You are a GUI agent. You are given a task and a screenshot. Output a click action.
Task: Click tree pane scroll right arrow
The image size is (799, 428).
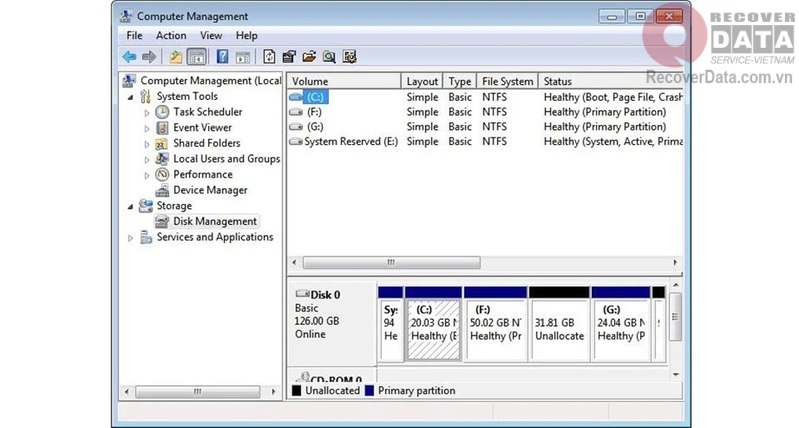274,392
